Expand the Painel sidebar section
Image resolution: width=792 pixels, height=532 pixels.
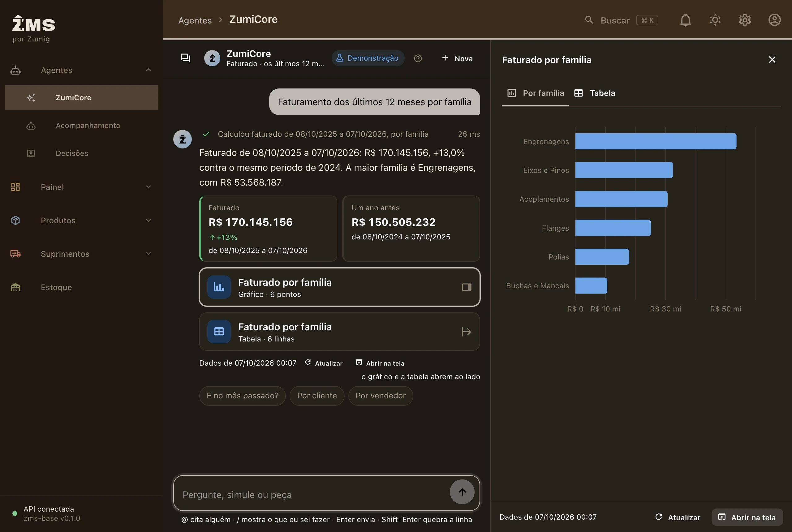tap(81, 187)
